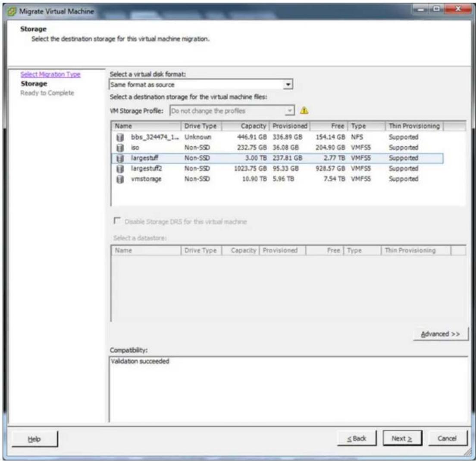
Task: Open the virtual disk format dropdown
Action: pyautogui.click(x=288, y=84)
